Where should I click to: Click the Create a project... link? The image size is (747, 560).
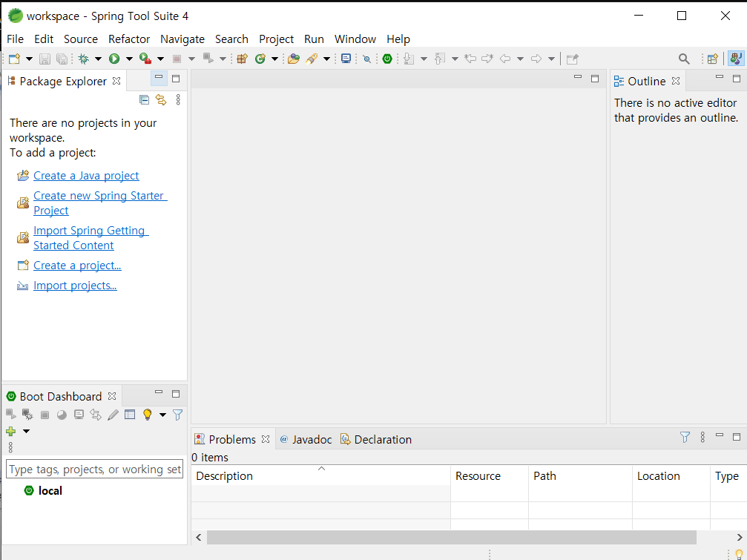[77, 266]
